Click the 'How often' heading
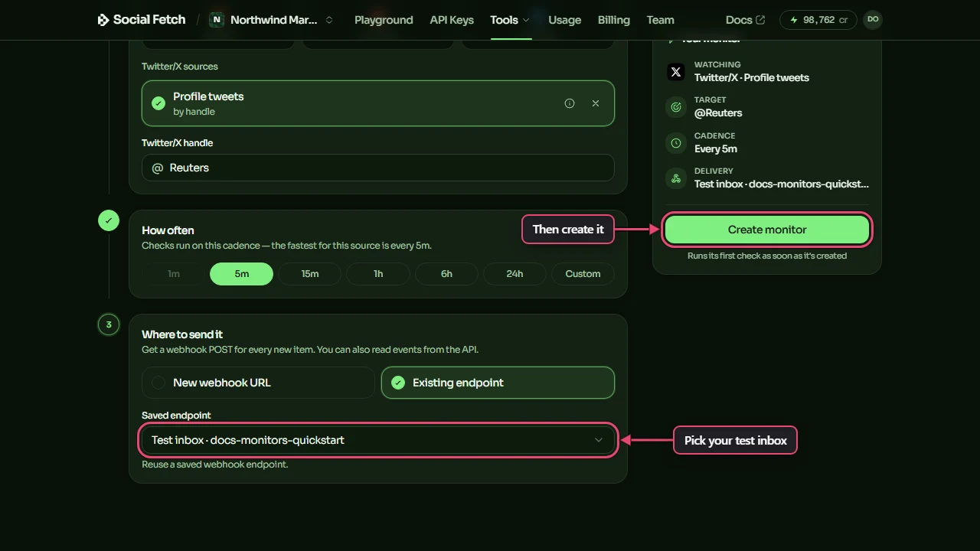Viewport: 980px width, 551px height. (168, 230)
